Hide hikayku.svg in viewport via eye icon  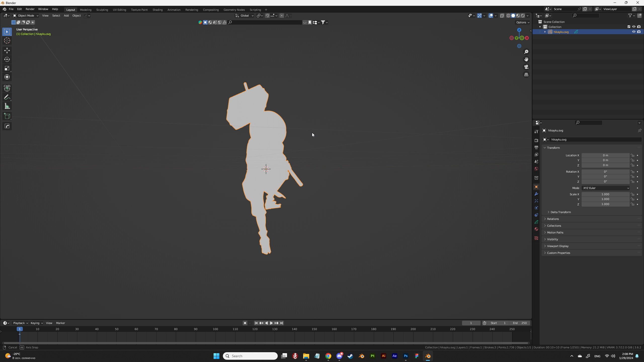[633, 32]
